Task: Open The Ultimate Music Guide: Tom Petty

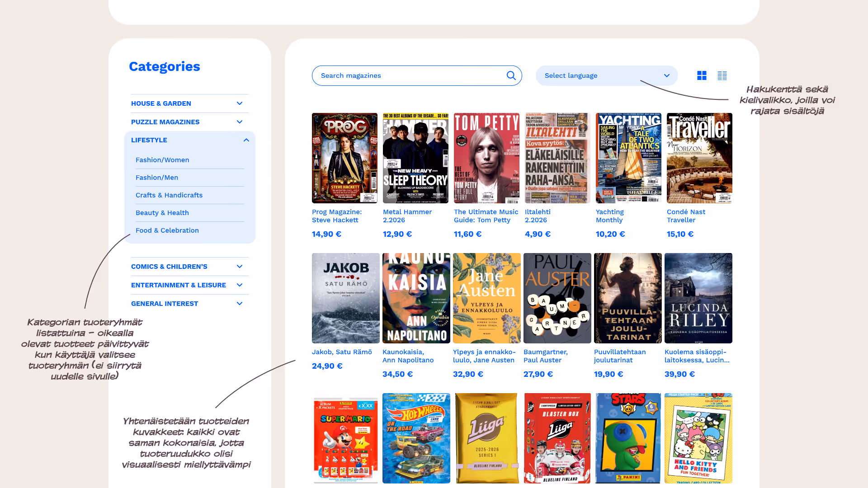Action: point(486,216)
